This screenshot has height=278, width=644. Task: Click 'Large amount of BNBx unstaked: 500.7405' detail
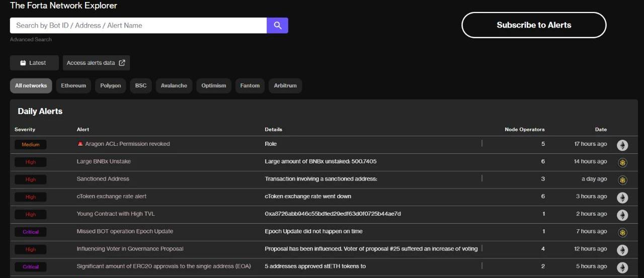(x=320, y=161)
